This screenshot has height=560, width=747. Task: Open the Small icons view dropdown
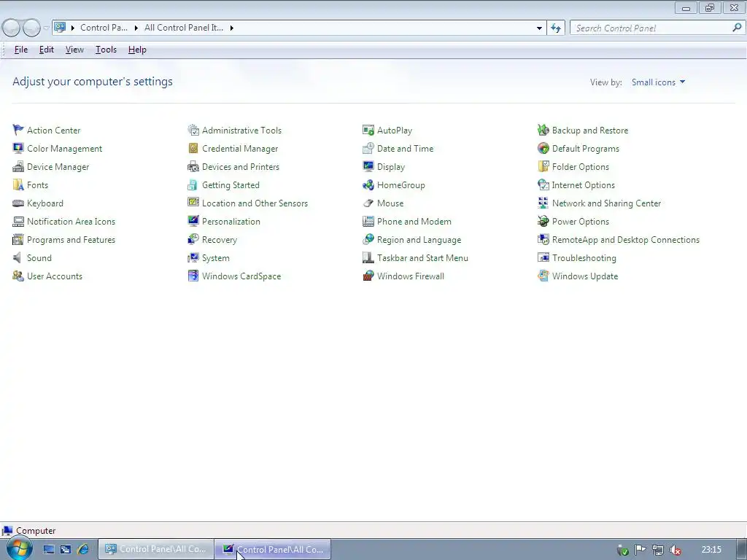point(658,82)
